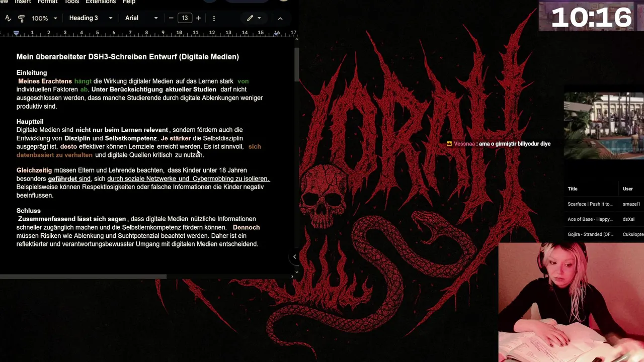
Task: Click the orange phrase 'datenbasiert zu verhalten'
Action: point(54,155)
